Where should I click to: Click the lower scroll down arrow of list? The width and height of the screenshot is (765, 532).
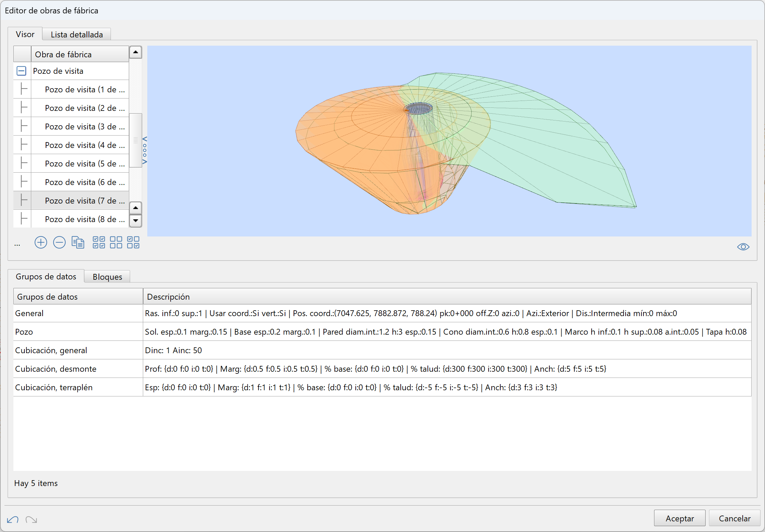click(136, 220)
